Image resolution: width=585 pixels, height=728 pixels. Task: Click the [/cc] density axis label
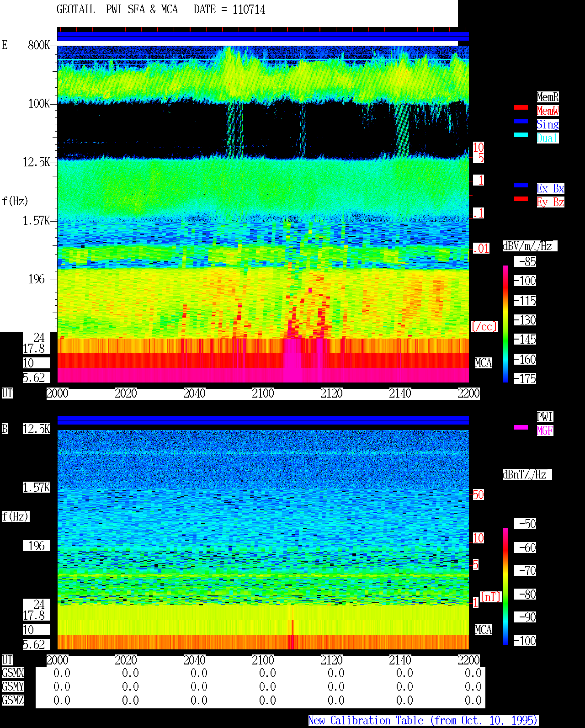tap(484, 327)
